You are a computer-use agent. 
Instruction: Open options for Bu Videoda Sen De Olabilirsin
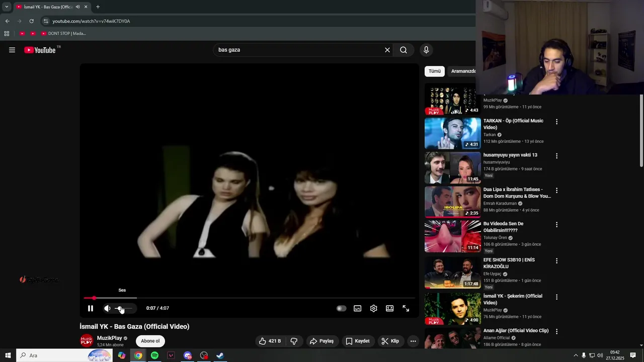[556, 225]
